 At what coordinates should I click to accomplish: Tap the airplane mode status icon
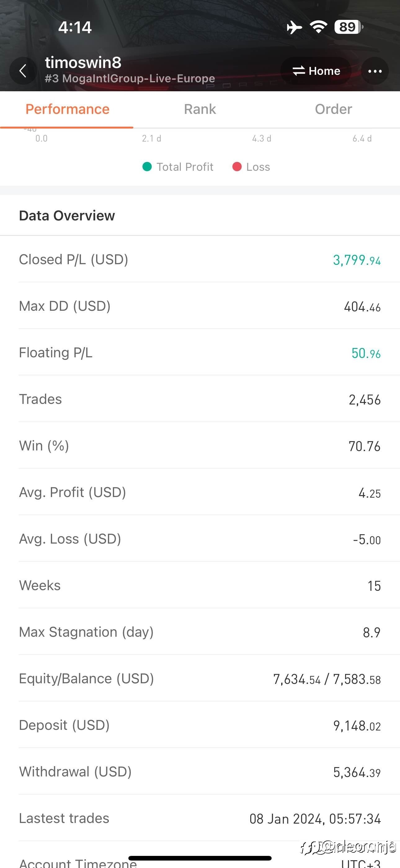[294, 27]
